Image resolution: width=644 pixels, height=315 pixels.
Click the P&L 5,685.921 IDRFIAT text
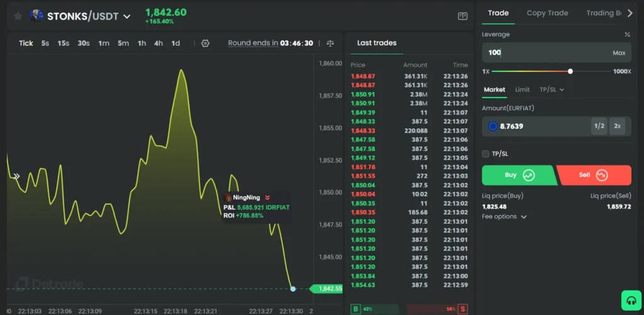click(x=257, y=207)
